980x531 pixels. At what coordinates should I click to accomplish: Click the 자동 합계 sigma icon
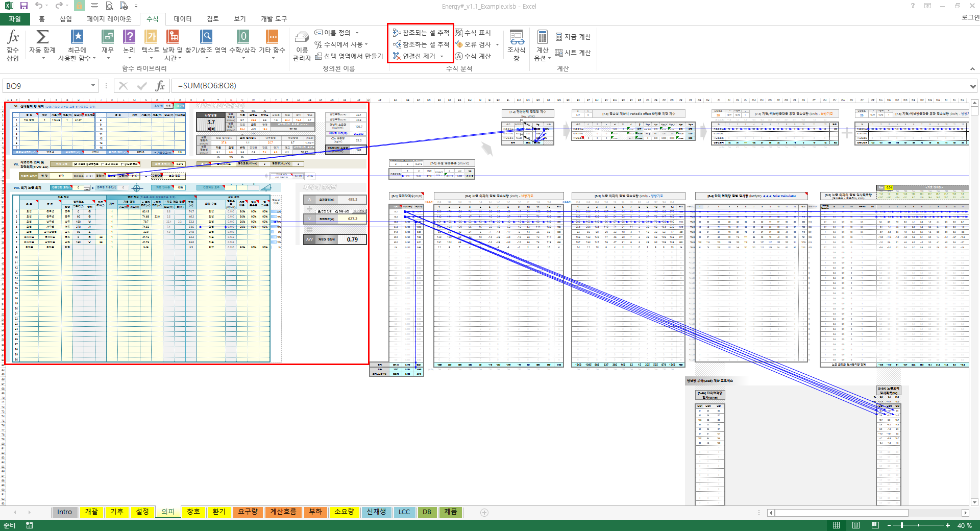click(x=42, y=37)
